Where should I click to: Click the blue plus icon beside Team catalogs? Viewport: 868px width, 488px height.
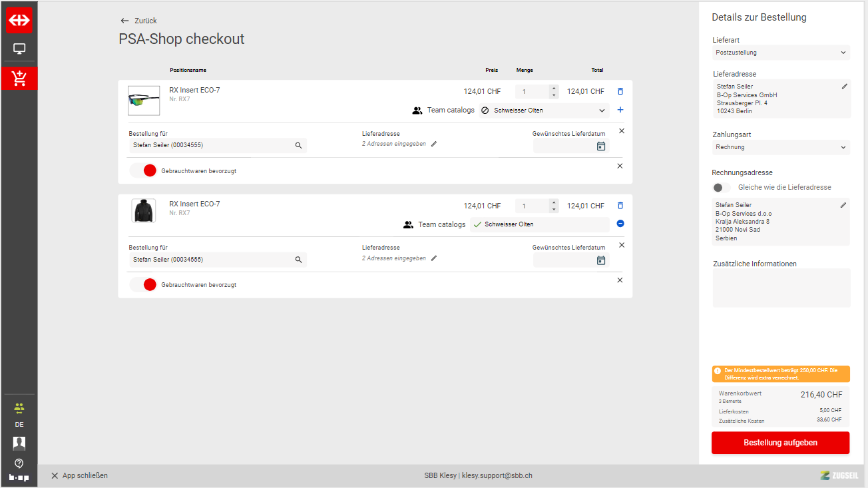pos(620,110)
